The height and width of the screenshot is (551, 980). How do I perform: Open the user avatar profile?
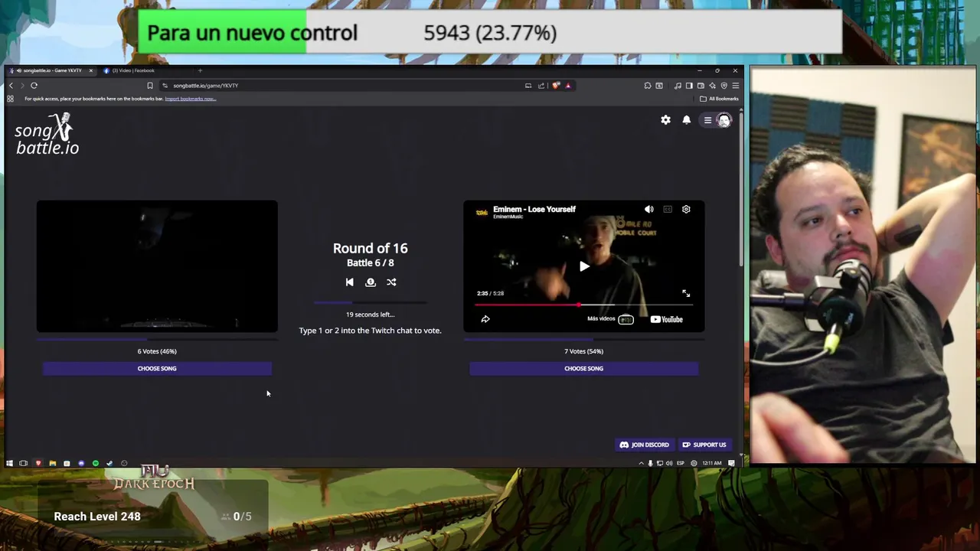[x=724, y=120]
